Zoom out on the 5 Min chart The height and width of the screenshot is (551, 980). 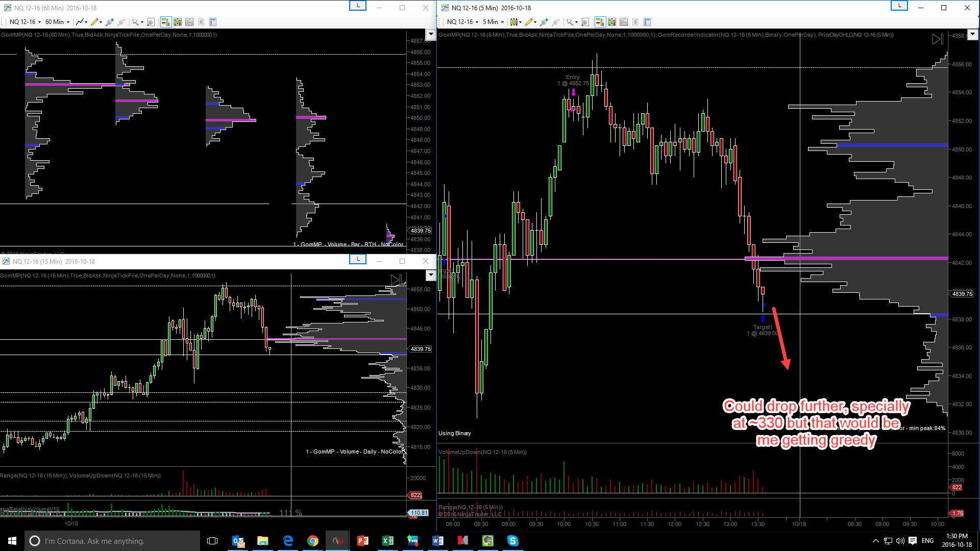click(x=556, y=22)
